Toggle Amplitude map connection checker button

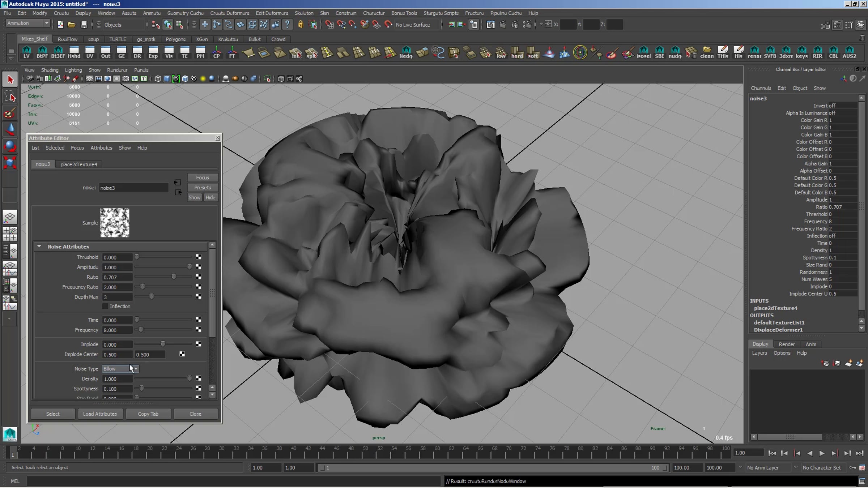(198, 267)
